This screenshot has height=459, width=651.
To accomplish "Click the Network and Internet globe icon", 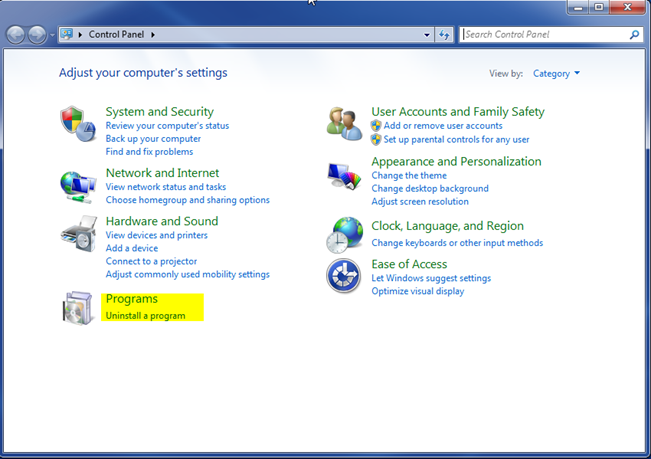I will (x=78, y=187).
